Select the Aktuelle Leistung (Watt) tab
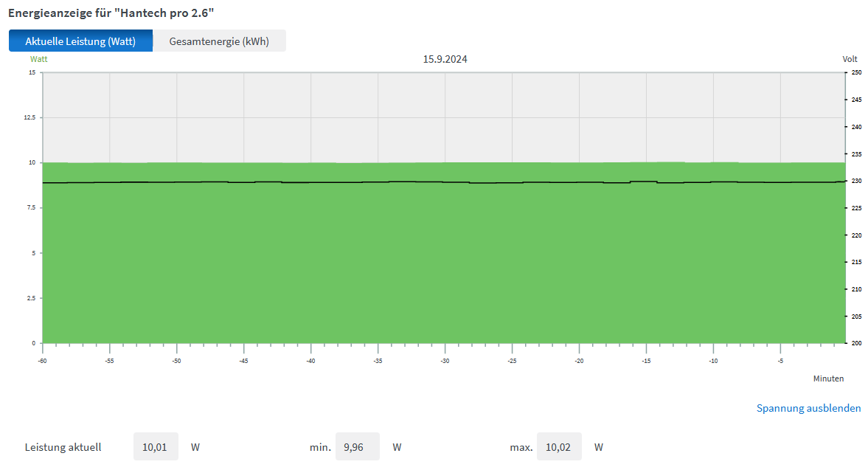This screenshot has height=470, width=868. (x=80, y=41)
